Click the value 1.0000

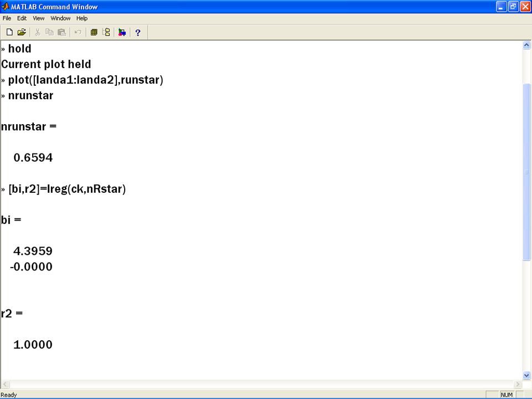point(33,344)
